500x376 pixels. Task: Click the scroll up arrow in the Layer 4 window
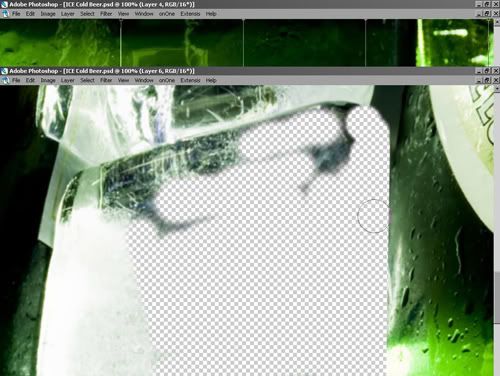pos(497,21)
